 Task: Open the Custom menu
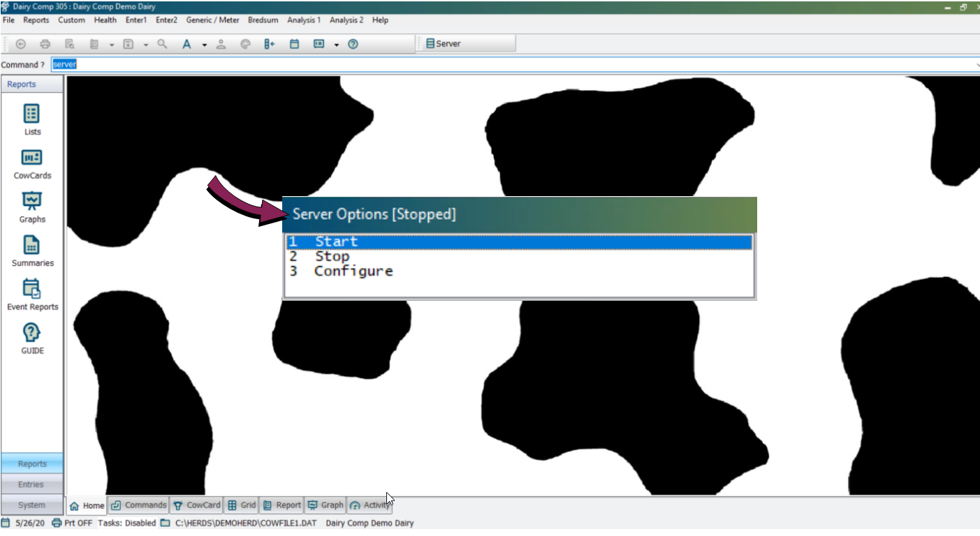point(71,20)
